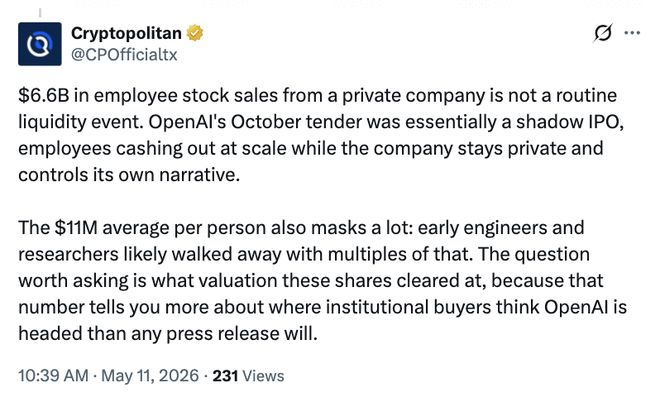Open the Grok explain-post icon
The width and height of the screenshot is (660, 402).
click(x=603, y=33)
